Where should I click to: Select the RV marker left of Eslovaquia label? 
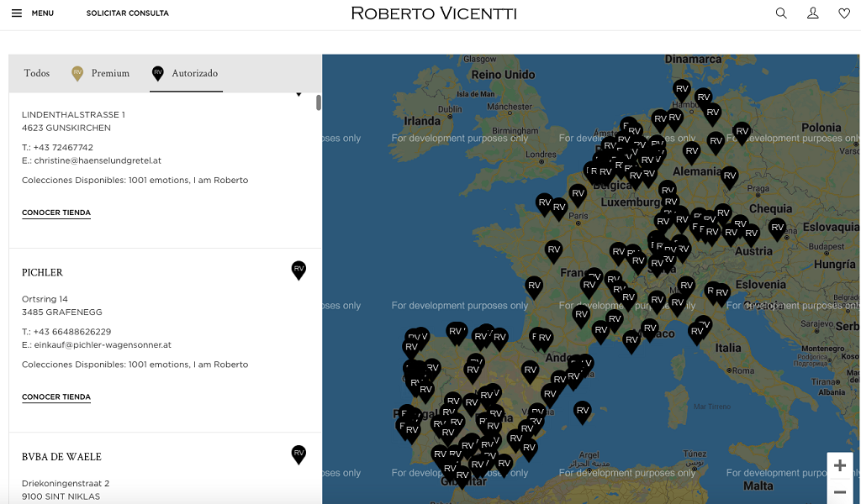click(777, 228)
